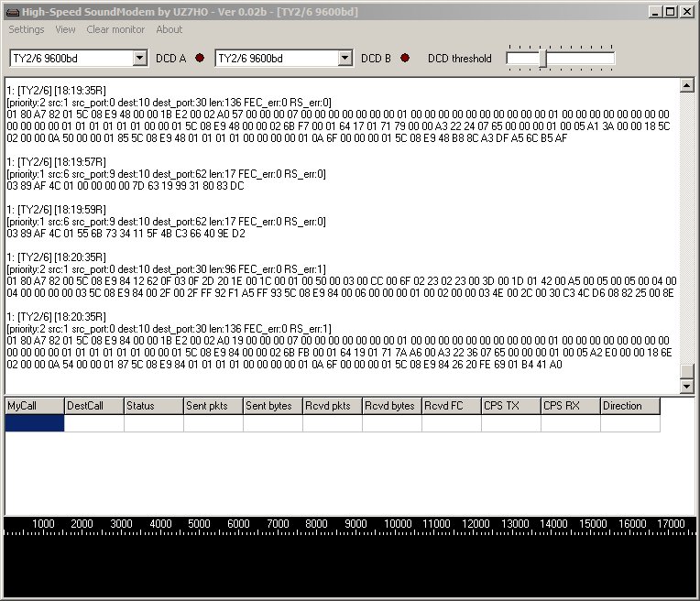Viewport: 700px width, 601px height.
Task: Click the DCD threshold label
Action: (x=459, y=59)
